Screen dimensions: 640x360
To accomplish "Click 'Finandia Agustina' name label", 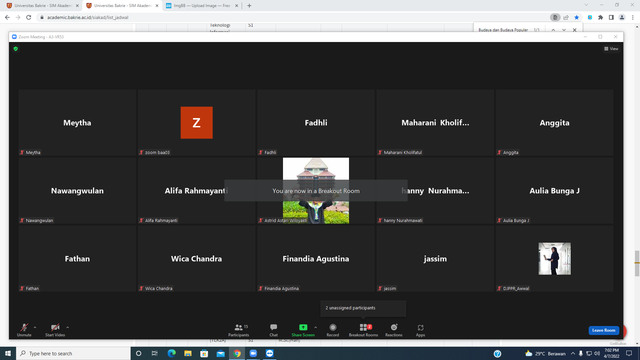I will [x=316, y=259].
